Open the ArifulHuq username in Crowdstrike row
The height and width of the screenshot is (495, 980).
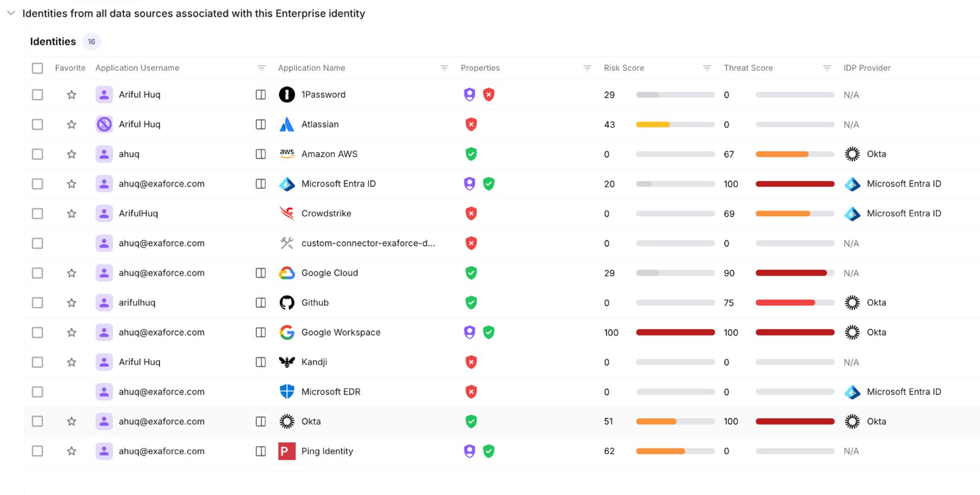click(x=138, y=214)
